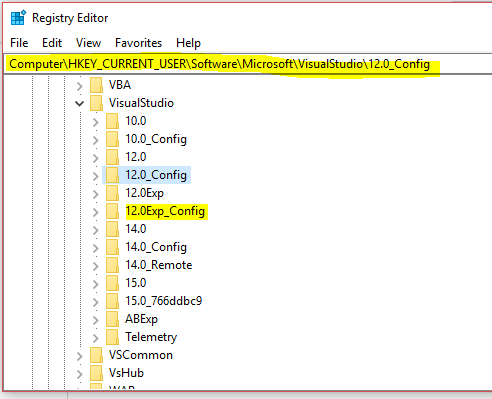The width and height of the screenshot is (492, 399).
Task: Expand the 12.0 key
Action: [x=96, y=158]
